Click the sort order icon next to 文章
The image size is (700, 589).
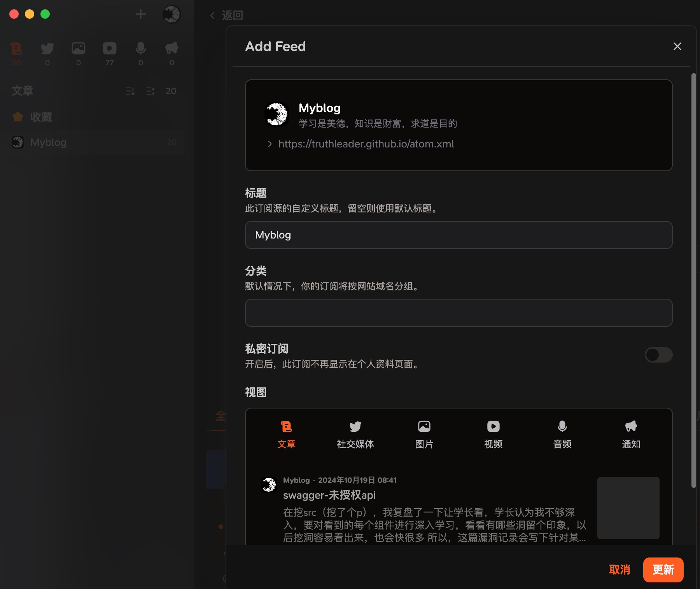pyautogui.click(x=131, y=91)
